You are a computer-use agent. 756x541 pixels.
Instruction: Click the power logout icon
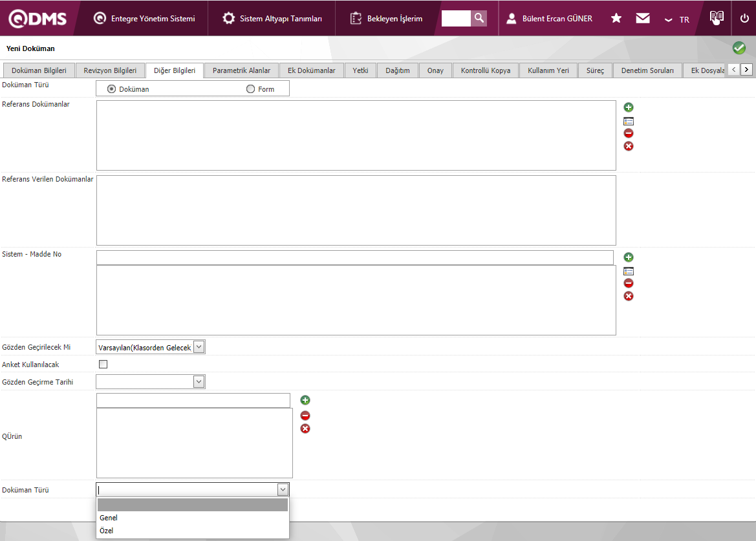click(x=744, y=18)
